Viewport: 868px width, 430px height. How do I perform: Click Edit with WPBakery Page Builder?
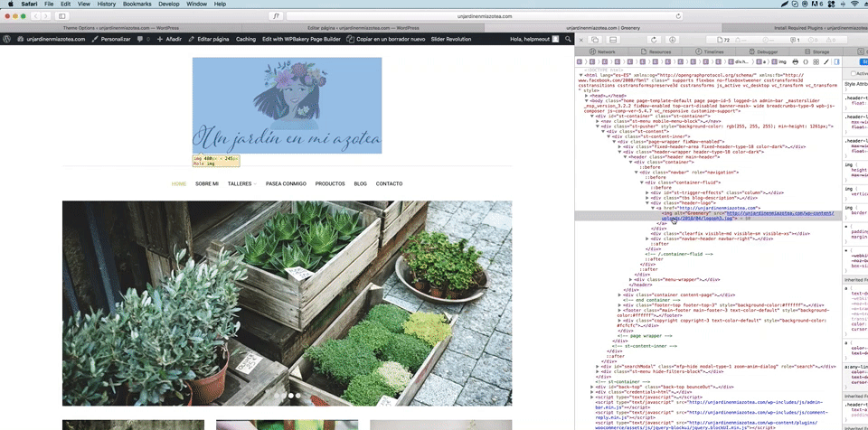tap(301, 39)
